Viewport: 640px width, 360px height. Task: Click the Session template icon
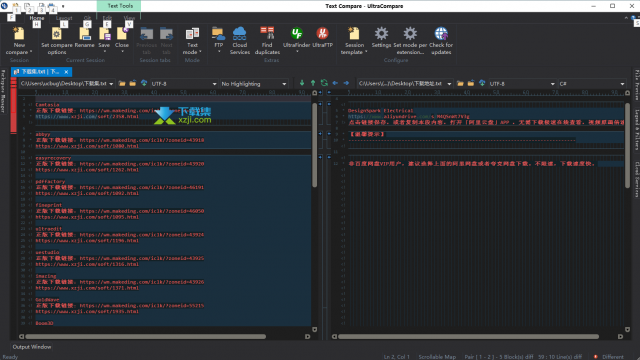coord(354,34)
